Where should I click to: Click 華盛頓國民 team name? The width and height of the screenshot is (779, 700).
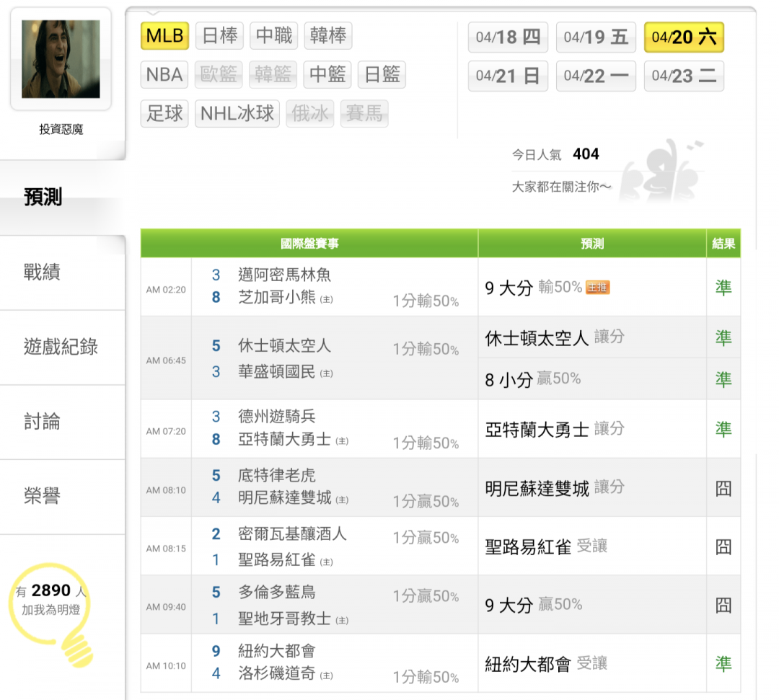point(277,371)
